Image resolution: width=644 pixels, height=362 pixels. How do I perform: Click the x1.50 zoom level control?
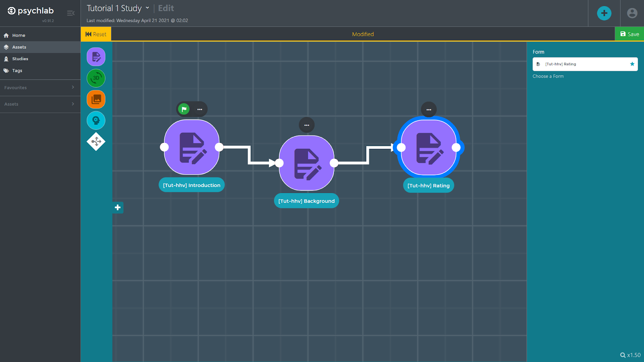[x=630, y=355]
